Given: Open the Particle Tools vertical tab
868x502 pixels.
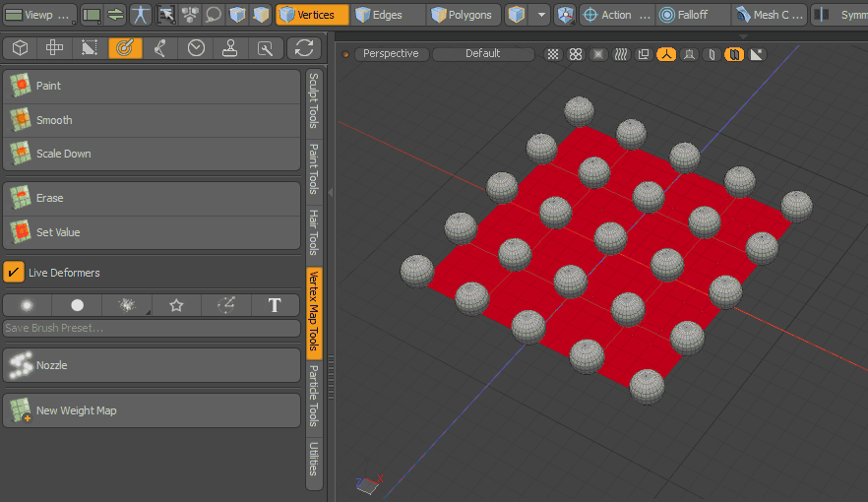Looking at the screenshot, I should pos(313,397).
